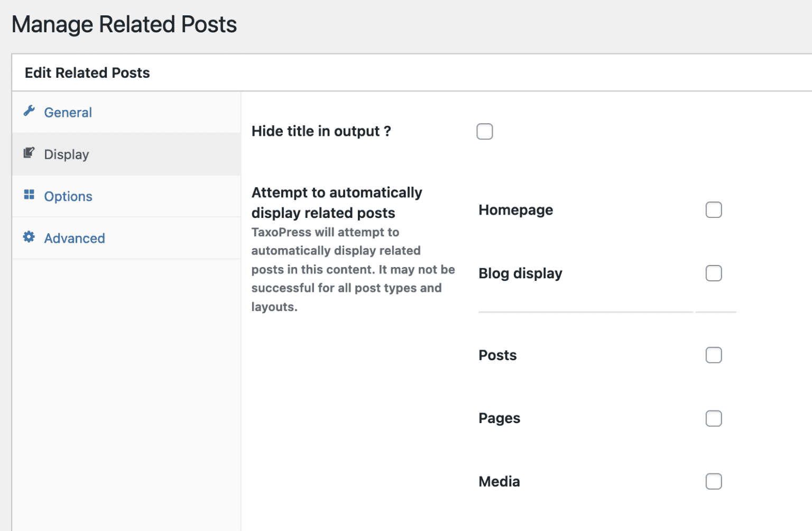This screenshot has width=812, height=531.
Task: Open the Advanced settings tab
Action: pyautogui.click(x=74, y=238)
